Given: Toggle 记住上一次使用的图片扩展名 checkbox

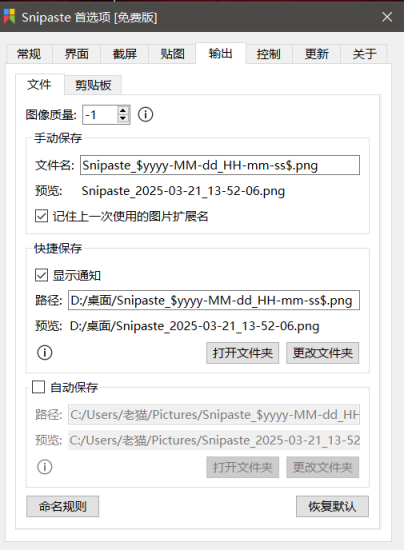Looking at the screenshot, I should pyautogui.click(x=41, y=216).
